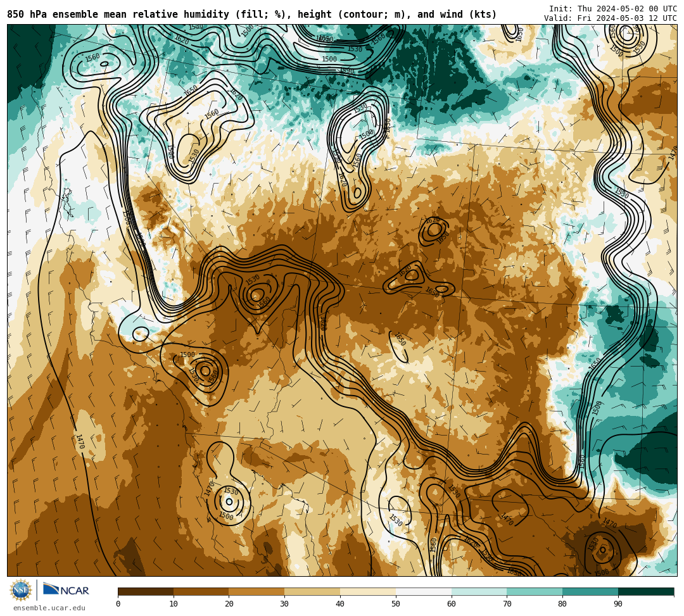684x616 pixels.
Task: Click the Valid: Fri 2024-05-03 12 UTC text
Action: 611,18
